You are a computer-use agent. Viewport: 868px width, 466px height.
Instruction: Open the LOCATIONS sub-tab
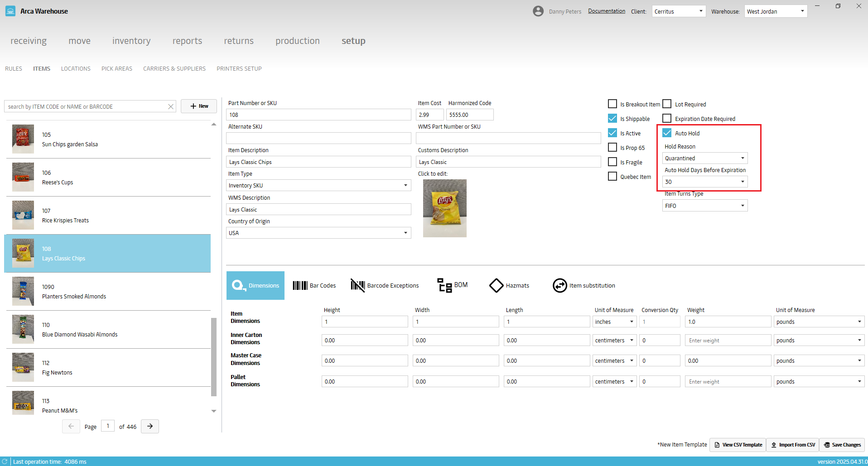point(76,69)
